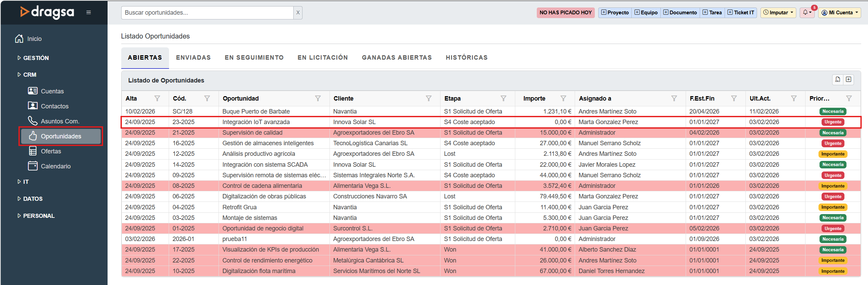Click the NO HAS PICADO HOY alert

[x=565, y=13]
